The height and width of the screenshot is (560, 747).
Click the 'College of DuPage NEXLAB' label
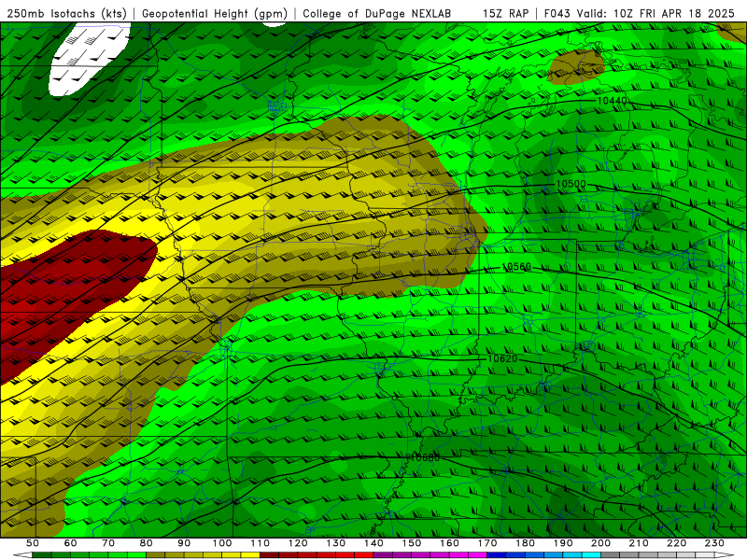point(376,13)
